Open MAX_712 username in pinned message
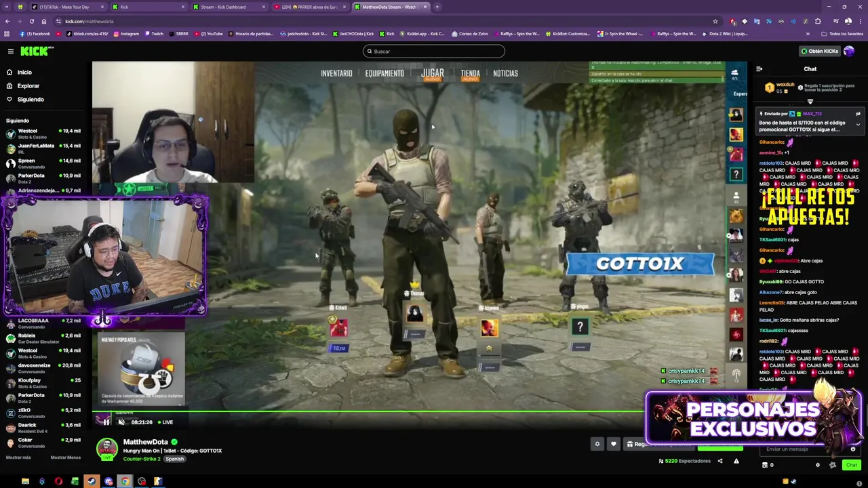This screenshot has width=868, height=488. click(x=812, y=114)
